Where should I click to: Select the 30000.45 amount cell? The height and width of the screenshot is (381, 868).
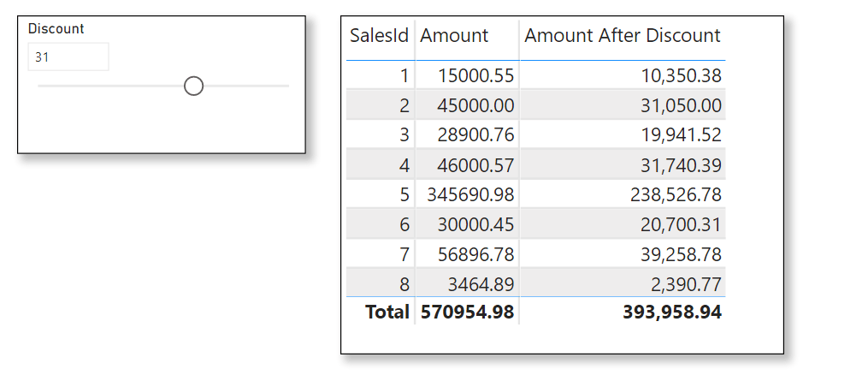475,224
